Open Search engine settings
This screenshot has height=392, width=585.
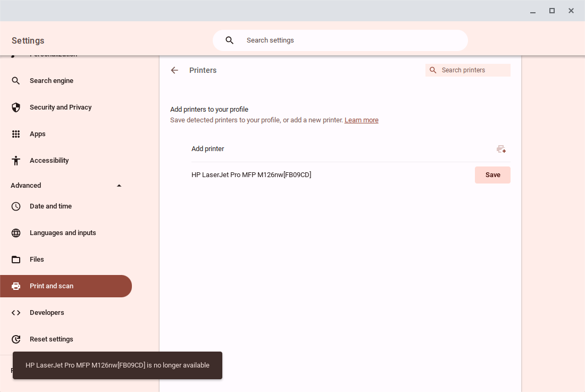66,80
